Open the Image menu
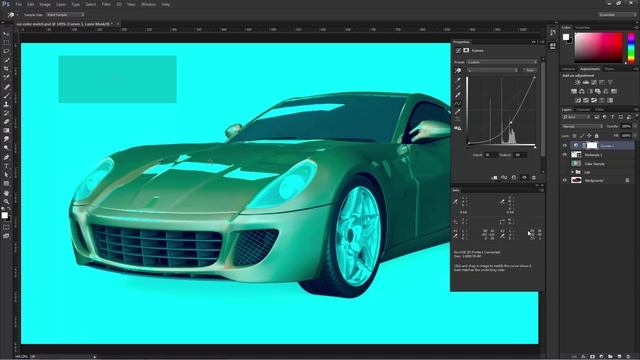 point(45,4)
